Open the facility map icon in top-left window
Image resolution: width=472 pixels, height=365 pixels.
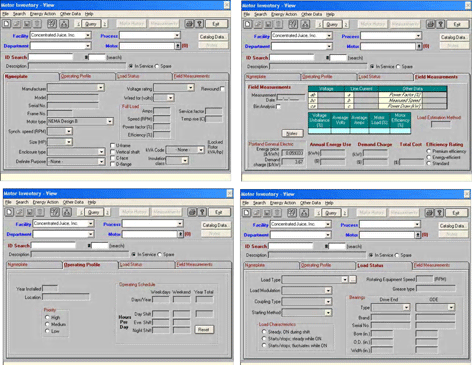point(52,24)
